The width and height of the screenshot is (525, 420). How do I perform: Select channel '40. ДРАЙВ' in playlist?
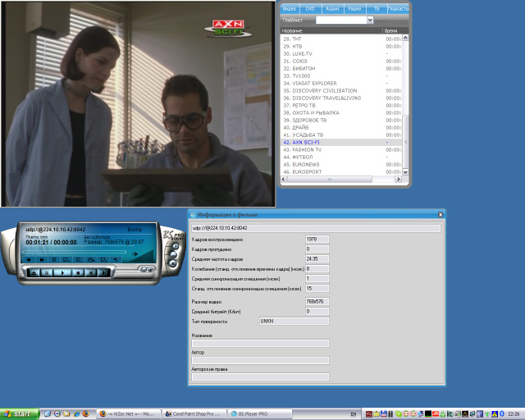pyautogui.click(x=341, y=127)
